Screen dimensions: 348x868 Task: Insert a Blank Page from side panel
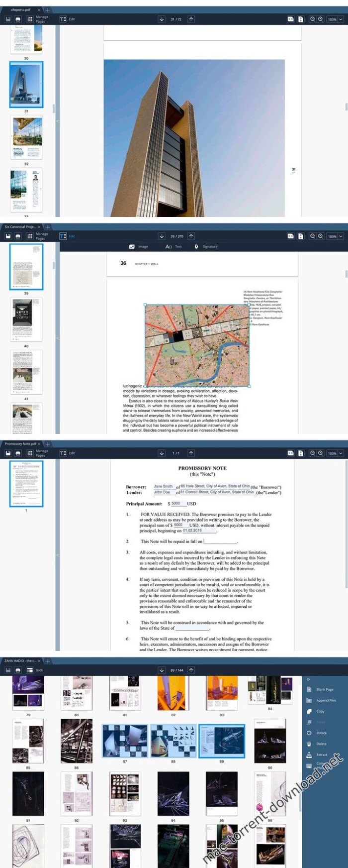click(x=325, y=689)
